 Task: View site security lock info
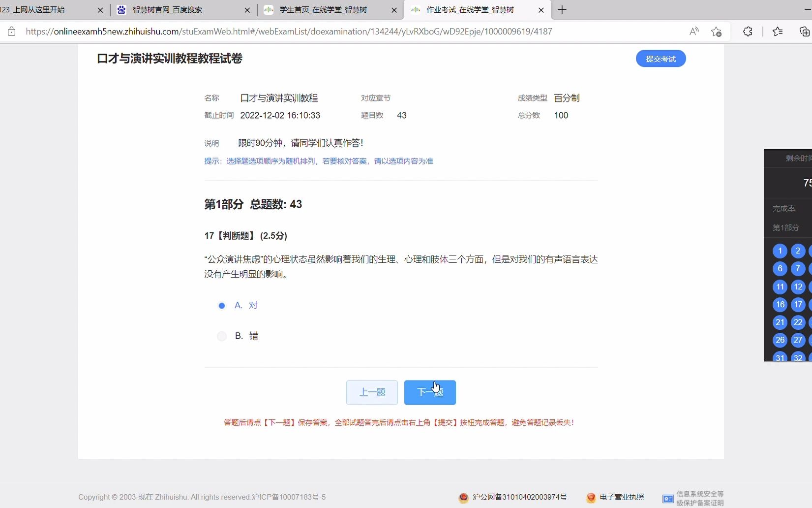(x=11, y=32)
